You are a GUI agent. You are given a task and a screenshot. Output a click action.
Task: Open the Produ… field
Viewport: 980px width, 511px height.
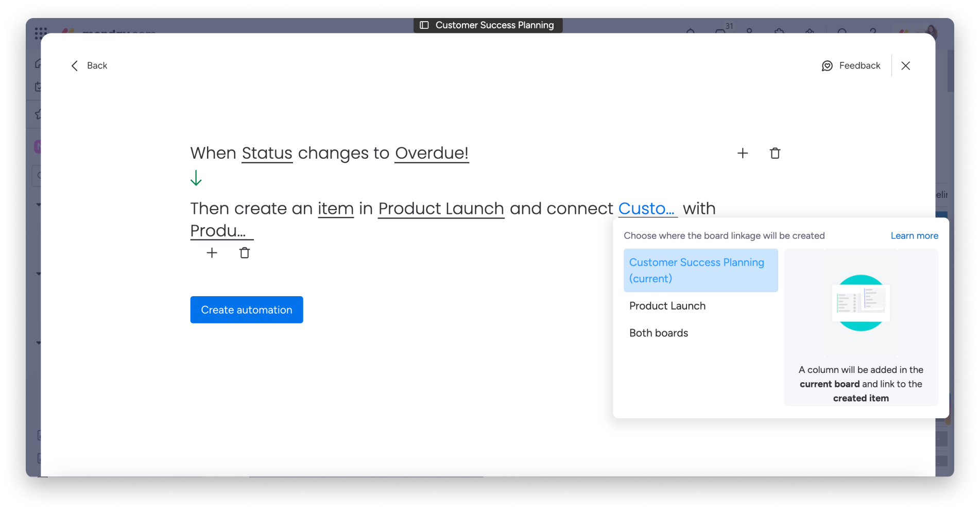(x=221, y=231)
